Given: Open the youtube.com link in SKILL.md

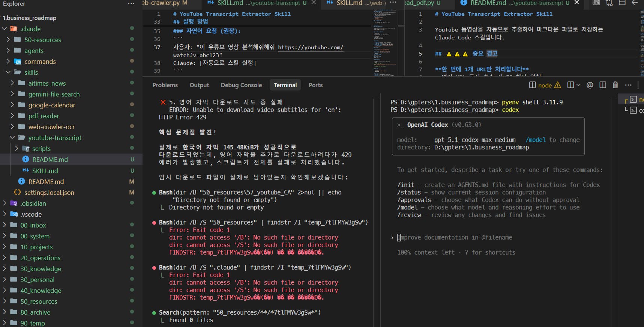Looking at the screenshot, I should click(x=311, y=47).
